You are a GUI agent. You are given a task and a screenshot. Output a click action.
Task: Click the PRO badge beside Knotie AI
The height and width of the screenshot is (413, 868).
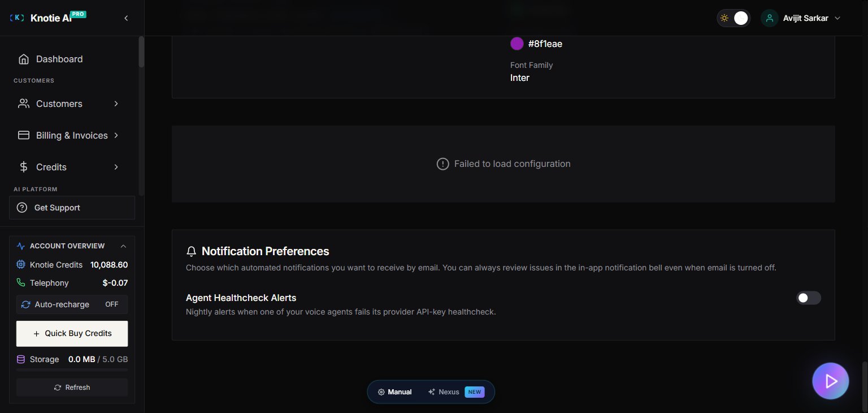click(79, 15)
